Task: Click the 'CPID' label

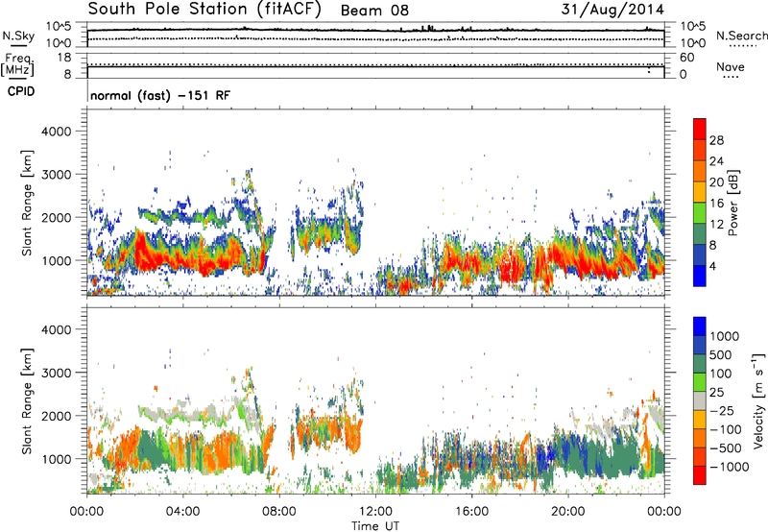Action: coord(21,91)
